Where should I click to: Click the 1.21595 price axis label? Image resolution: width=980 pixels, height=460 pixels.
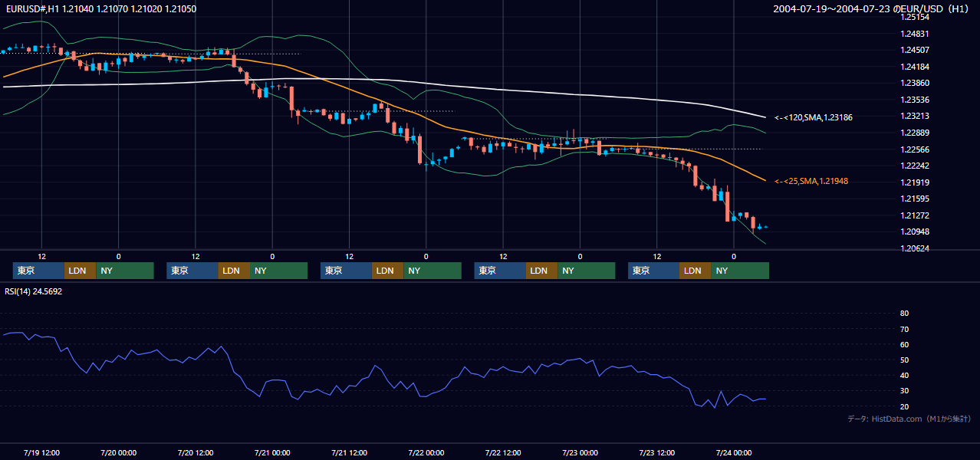coord(914,199)
